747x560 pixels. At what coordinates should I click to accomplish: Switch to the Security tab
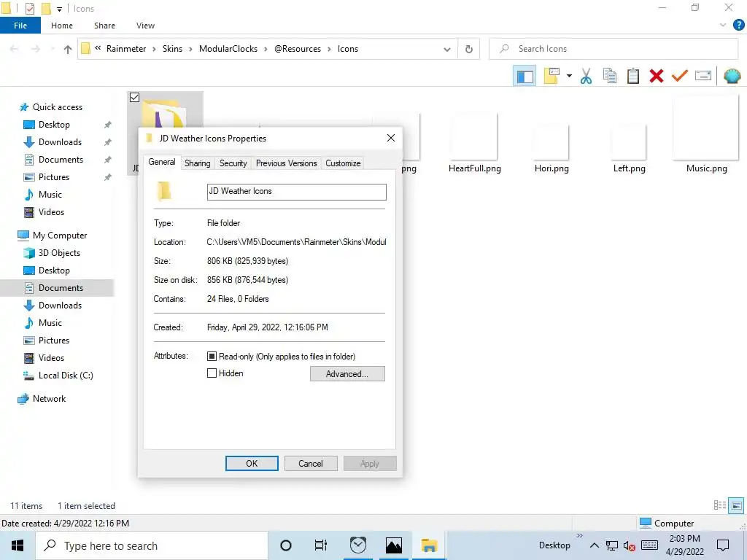pos(233,163)
